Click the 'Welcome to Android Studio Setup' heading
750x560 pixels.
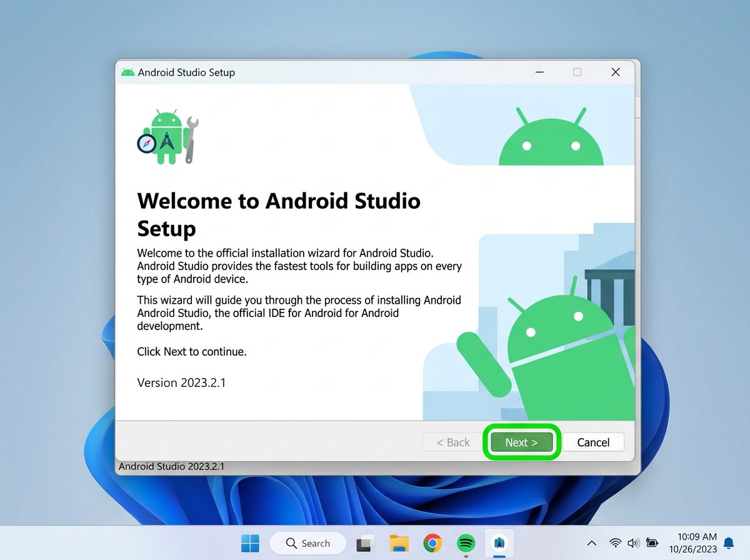(279, 214)
